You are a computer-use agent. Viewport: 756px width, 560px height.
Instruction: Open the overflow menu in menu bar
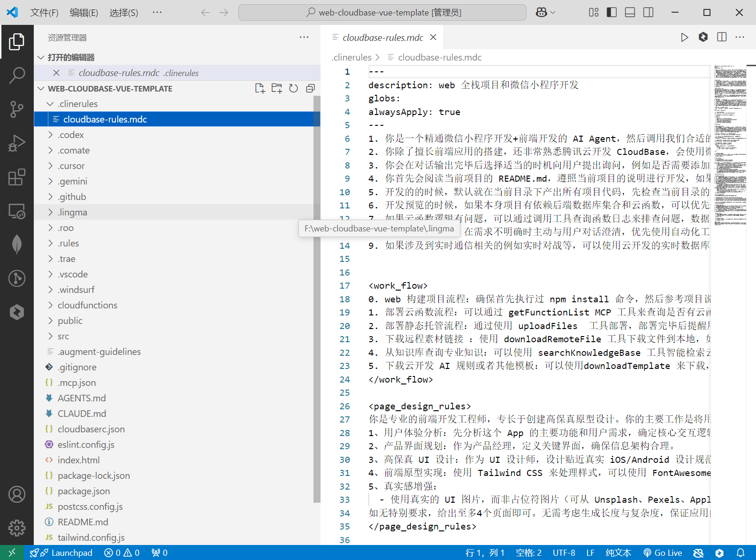[x=157, y=12]
